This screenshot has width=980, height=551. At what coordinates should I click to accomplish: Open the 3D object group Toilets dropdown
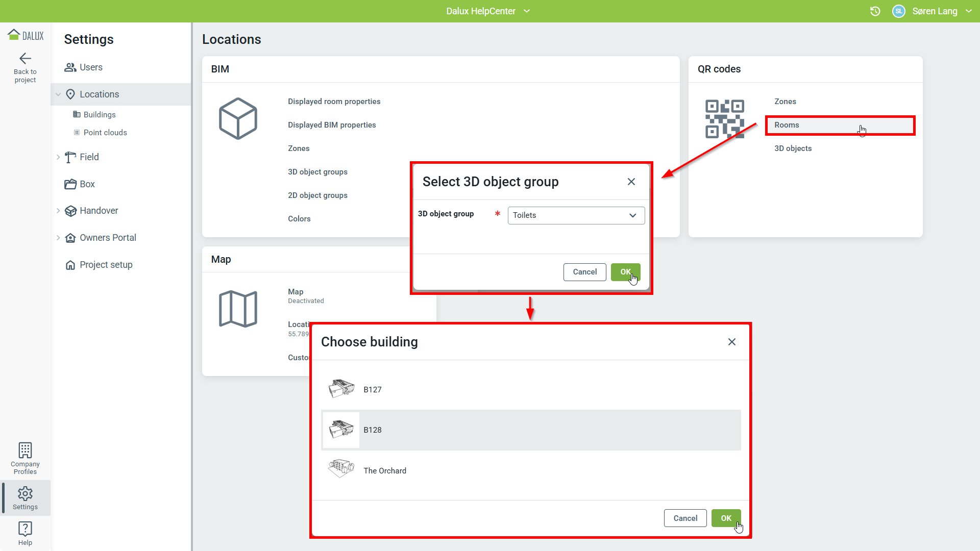[x=576, y=215]
